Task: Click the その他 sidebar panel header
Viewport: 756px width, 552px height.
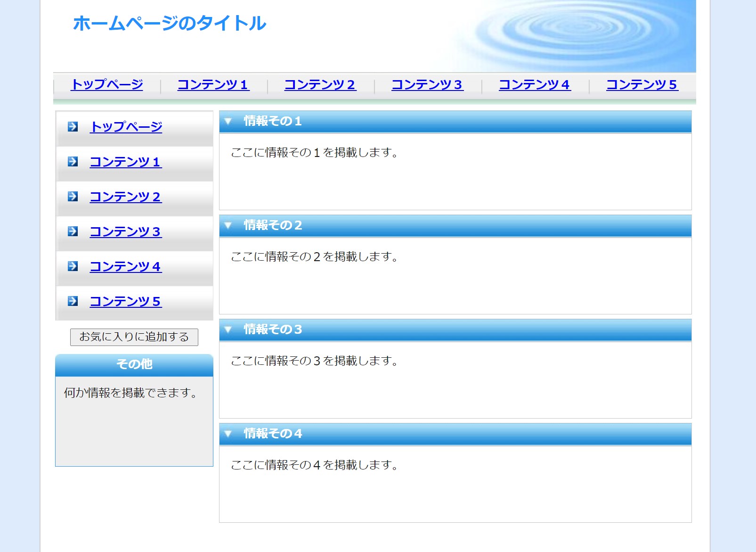Action: [134, 364]
